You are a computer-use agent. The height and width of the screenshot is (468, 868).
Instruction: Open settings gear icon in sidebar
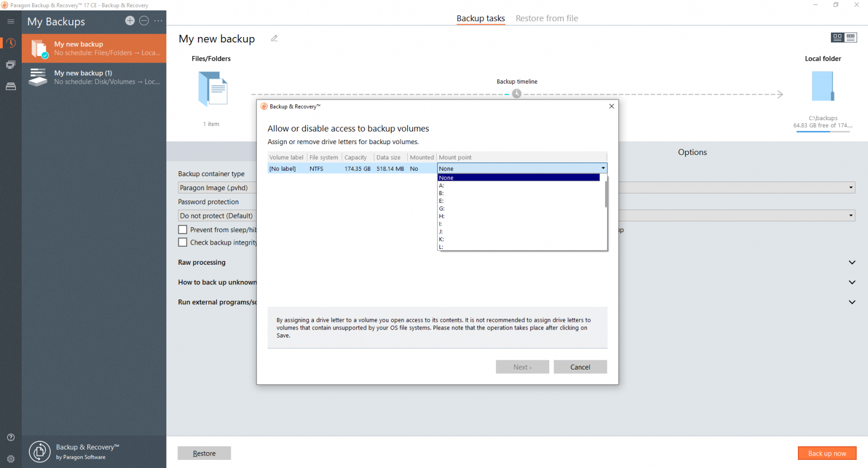coord(11,459)
